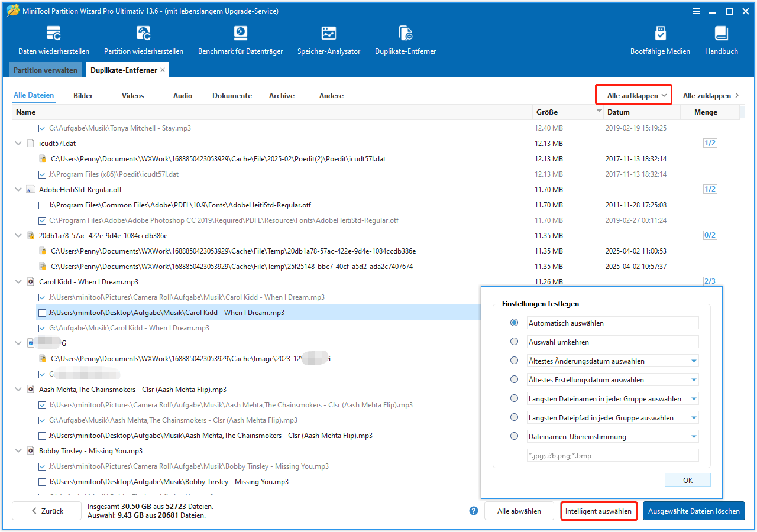Open dropdown arrow for Längsten Dateipfad option
Viewport: 757px width, 532px height.
click(x=694, y=418)
